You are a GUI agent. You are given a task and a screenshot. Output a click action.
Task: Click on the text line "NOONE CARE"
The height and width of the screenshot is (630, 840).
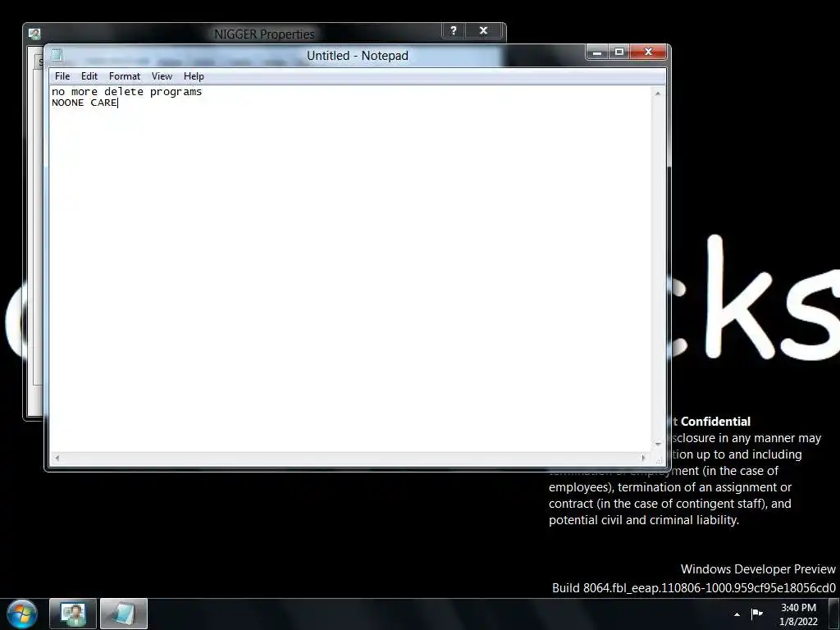pos(84,103)
